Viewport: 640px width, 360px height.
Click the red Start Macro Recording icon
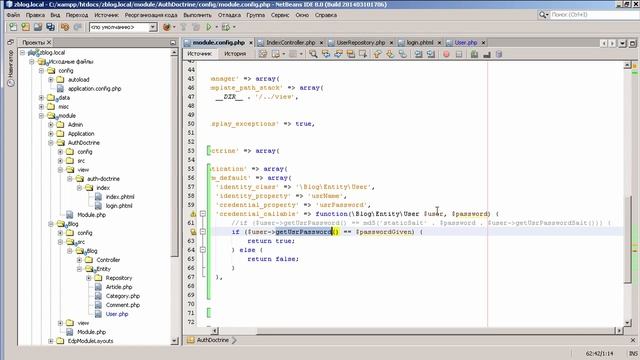pos(447,54)
